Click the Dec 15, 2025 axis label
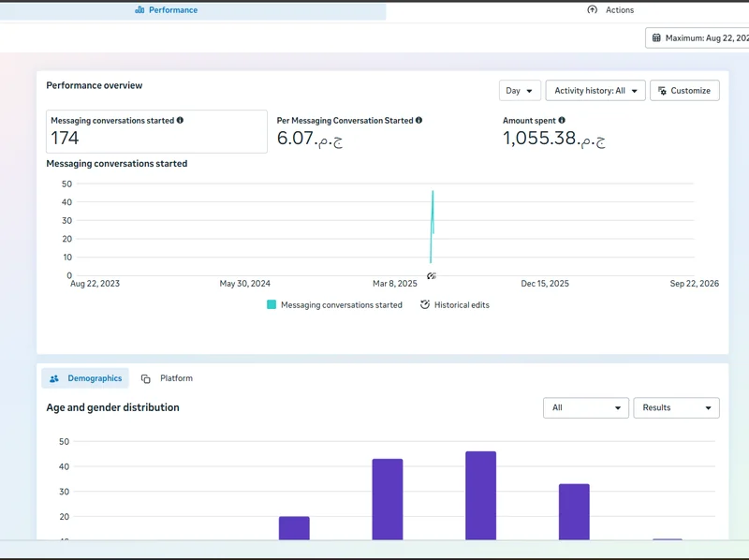Screen dimensions: 749x560 [545, 284]
